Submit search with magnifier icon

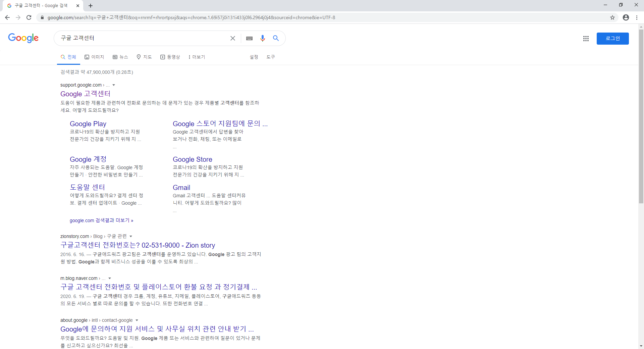click(x=276, y=38)
